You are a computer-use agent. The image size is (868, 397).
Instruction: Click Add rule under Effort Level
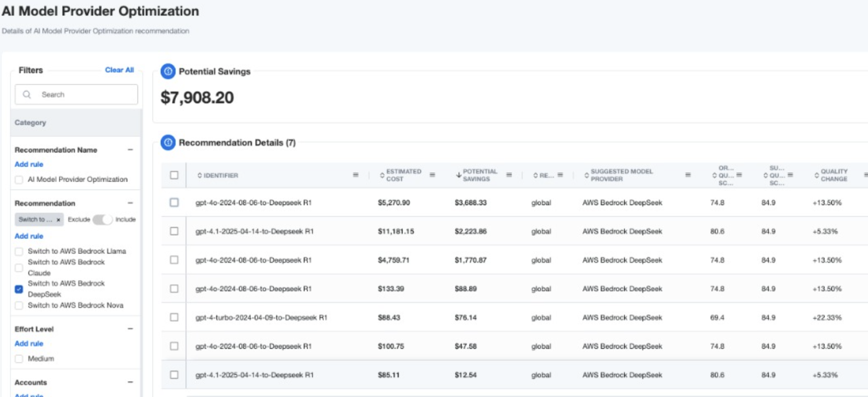pos(29,344)
